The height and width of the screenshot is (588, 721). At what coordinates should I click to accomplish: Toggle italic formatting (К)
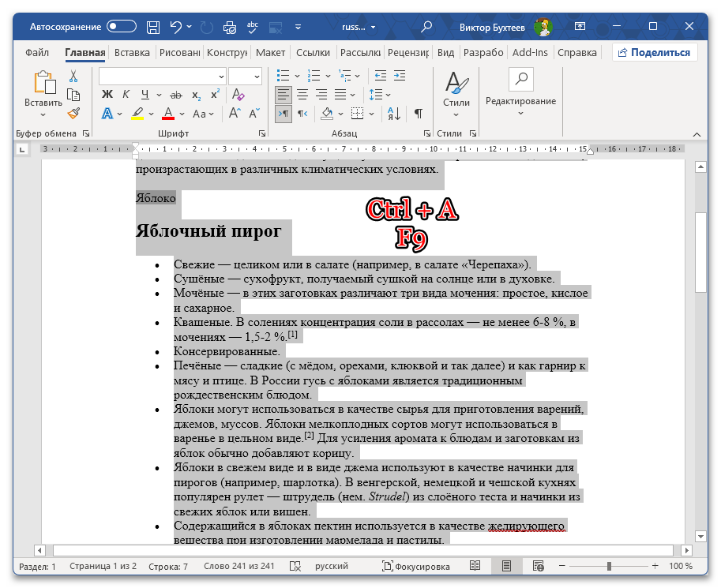point(126,95)
